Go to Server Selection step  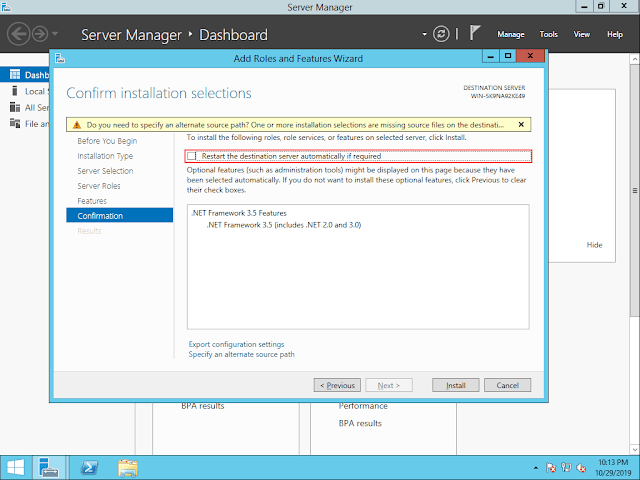[x=105, y=171]
